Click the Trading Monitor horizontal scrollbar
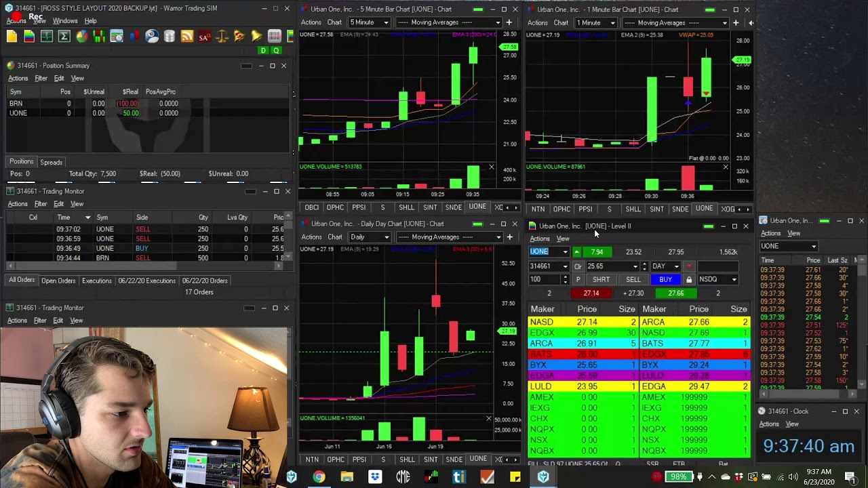868x488 pixels. click(x=144, y=266)
